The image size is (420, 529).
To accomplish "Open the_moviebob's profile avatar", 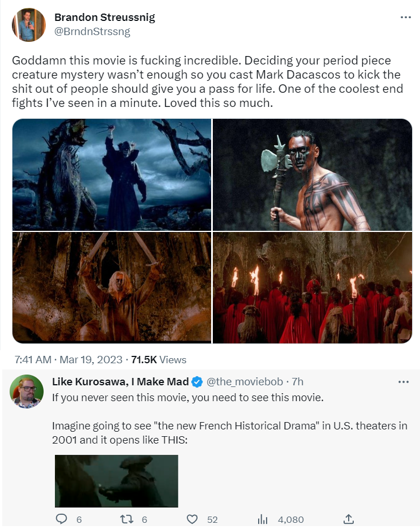I will pos(27,391).
